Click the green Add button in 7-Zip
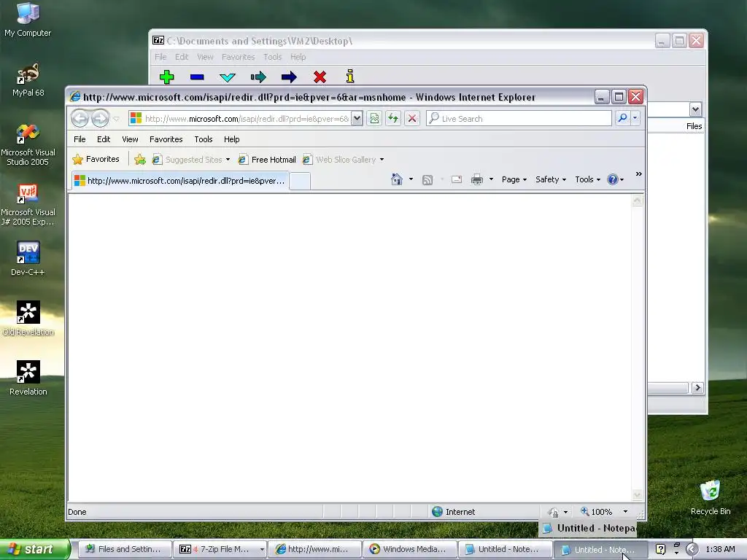Image resolution: width=747 pixels, height=560 pixels. [x=166, y=77]
